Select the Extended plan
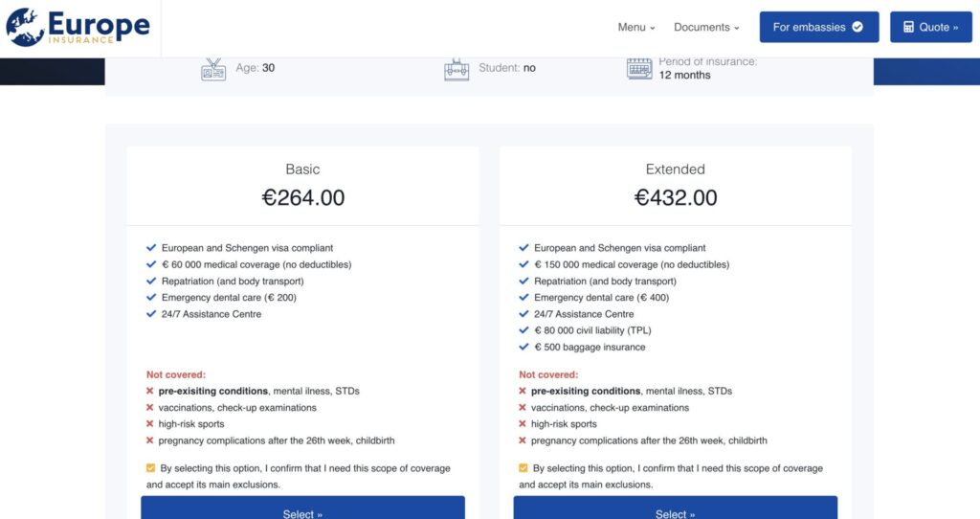980x519 pixels. pos(675,510)
